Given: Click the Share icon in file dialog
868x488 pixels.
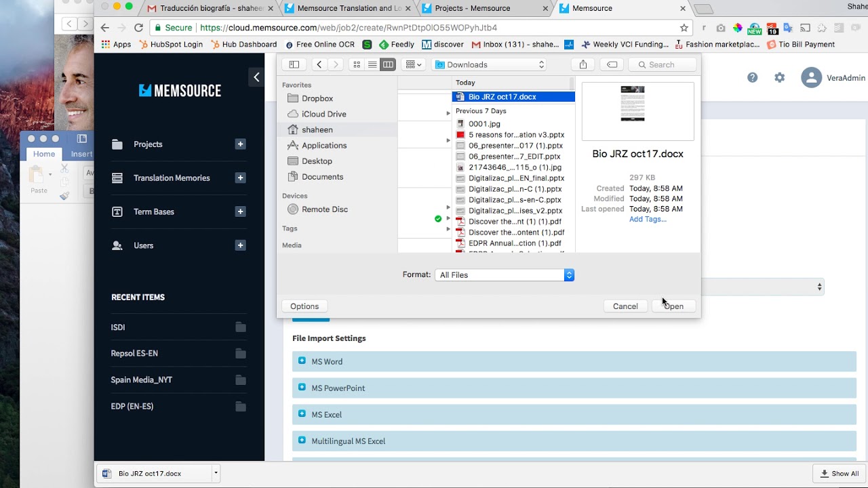Looking at the screenshot, I should (583, 64).
